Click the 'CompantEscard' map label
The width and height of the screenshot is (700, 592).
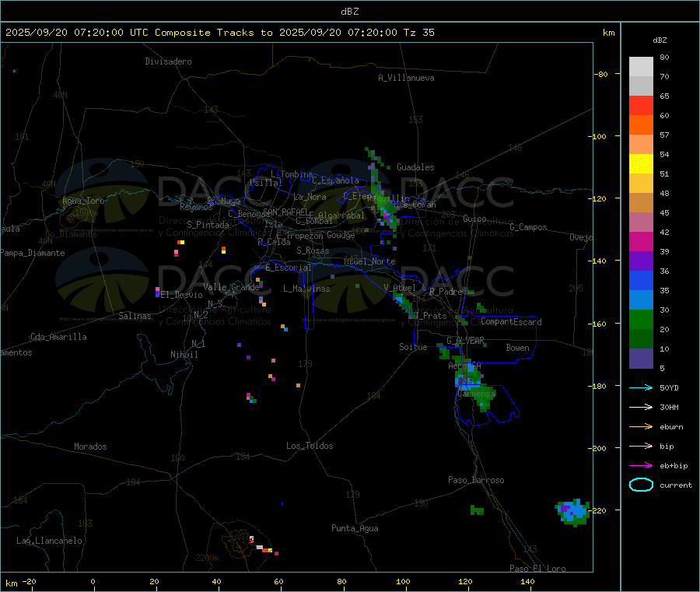click(511, 322)
